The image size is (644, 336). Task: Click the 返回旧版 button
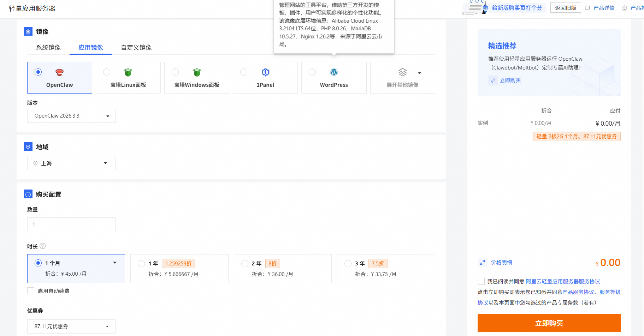point(566,8)
